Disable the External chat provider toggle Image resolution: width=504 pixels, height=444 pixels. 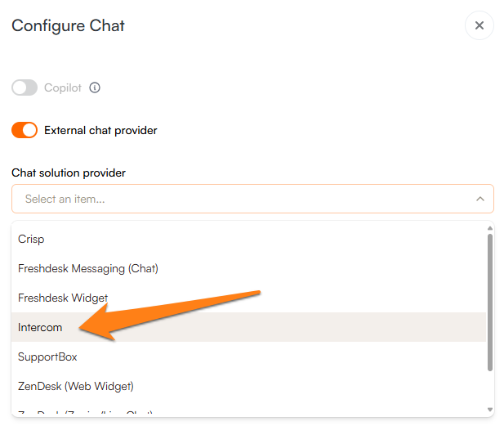coord(25,130)
